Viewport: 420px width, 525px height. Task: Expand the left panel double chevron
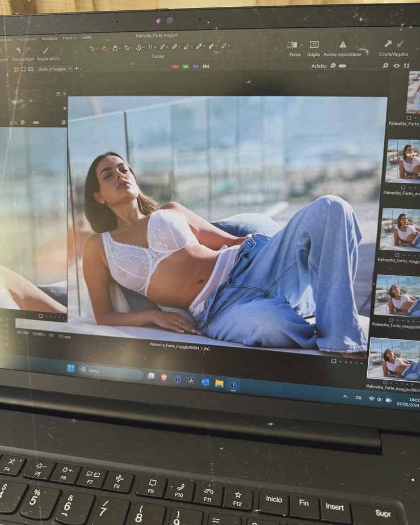click(x=65, y=108)
